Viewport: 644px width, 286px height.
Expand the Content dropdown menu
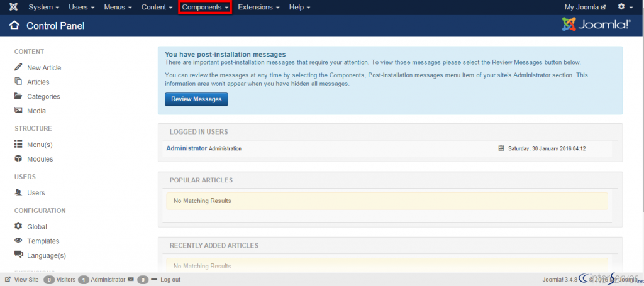[157, 7]
